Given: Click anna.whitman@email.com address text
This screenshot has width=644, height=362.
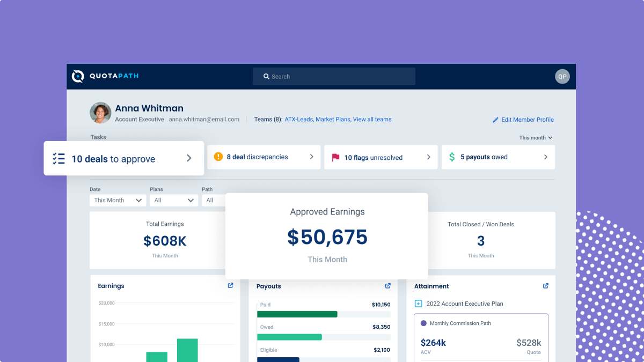Looking at the screenshot, I should (204, 119).
